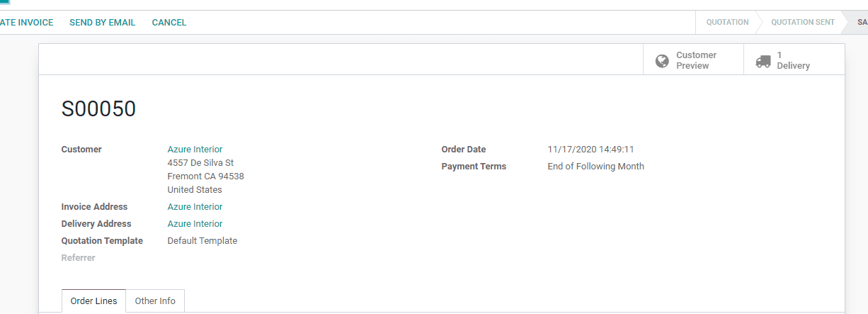Open Azure Interior customer link
This screenshot has height=314, width=868.
195,150
